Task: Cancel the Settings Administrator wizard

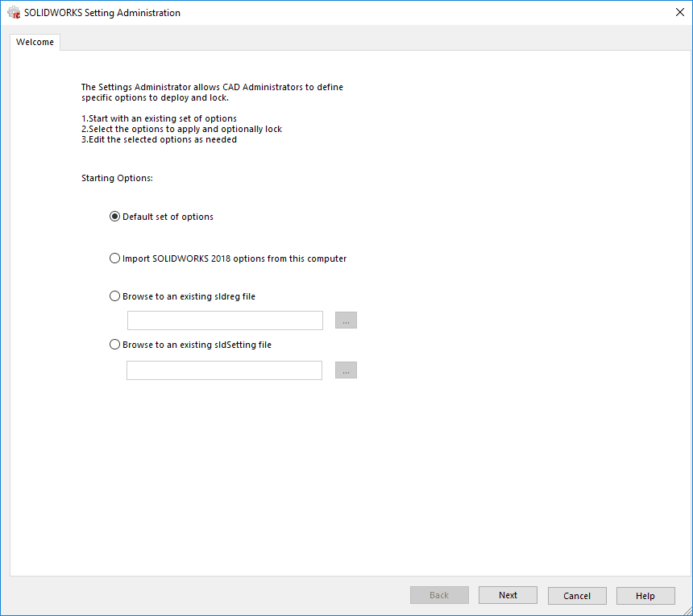Action: 577,596
